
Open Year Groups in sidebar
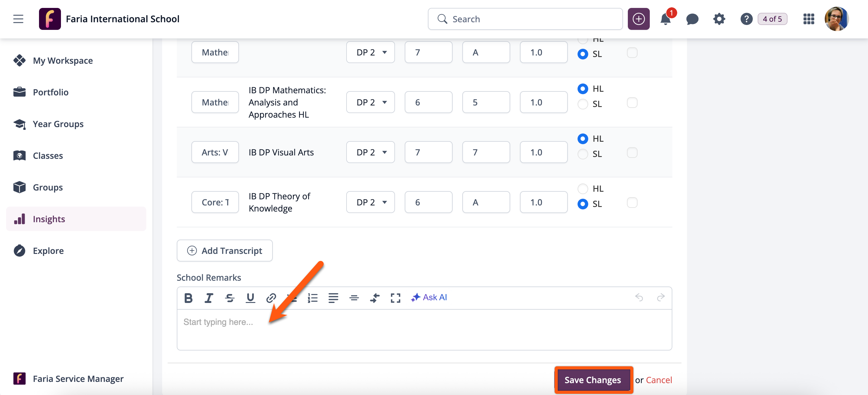[58, 124]
